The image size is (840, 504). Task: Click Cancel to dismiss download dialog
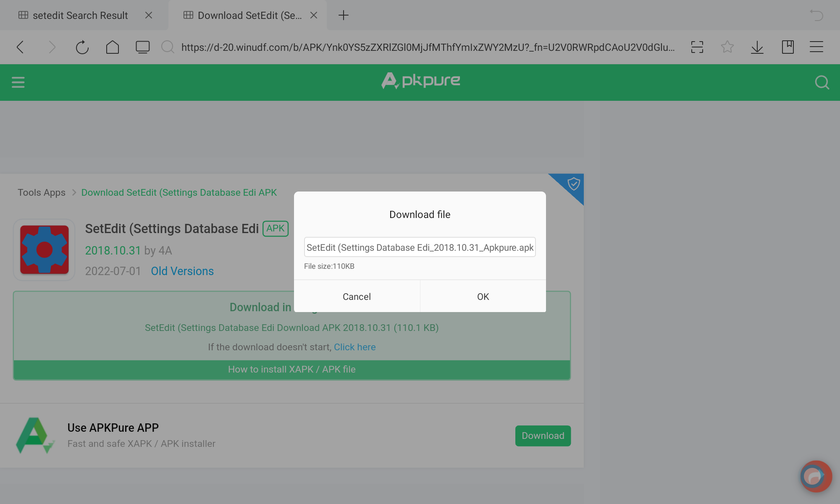357,297
